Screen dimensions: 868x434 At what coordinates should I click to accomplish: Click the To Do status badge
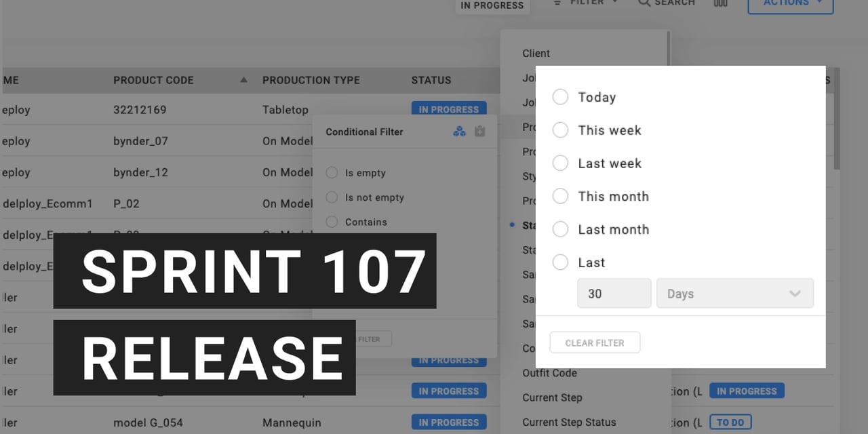pyautogui.click(x=730, y=422)
